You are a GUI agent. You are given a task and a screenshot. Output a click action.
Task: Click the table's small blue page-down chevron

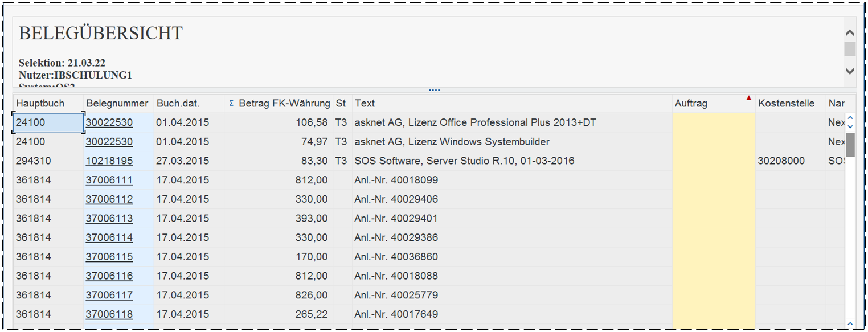pyautogui.click(x=850, y=126)
